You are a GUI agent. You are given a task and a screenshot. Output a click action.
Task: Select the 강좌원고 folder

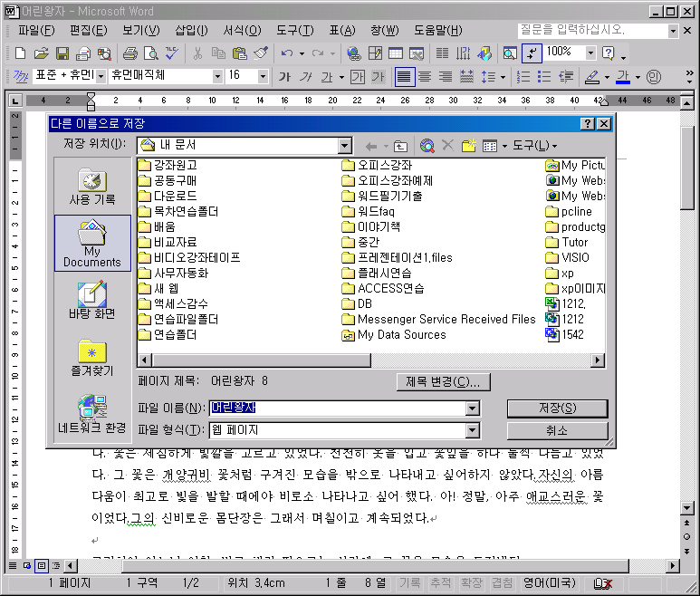point(168,165)
